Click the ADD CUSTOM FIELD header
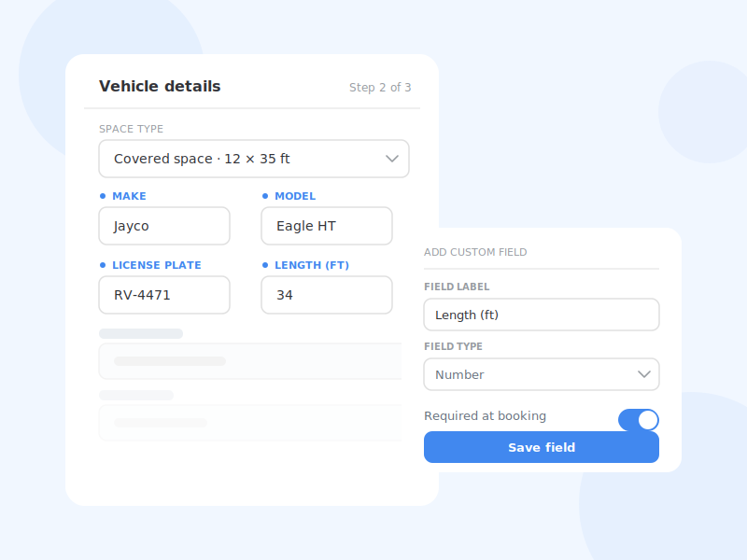 click(x=475, y=252)
